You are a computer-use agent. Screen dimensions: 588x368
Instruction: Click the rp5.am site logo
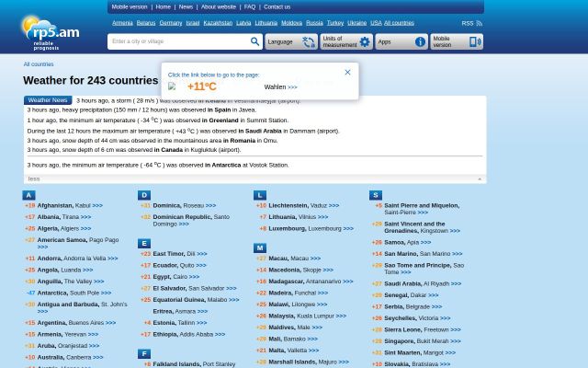[x=50, y=33]
